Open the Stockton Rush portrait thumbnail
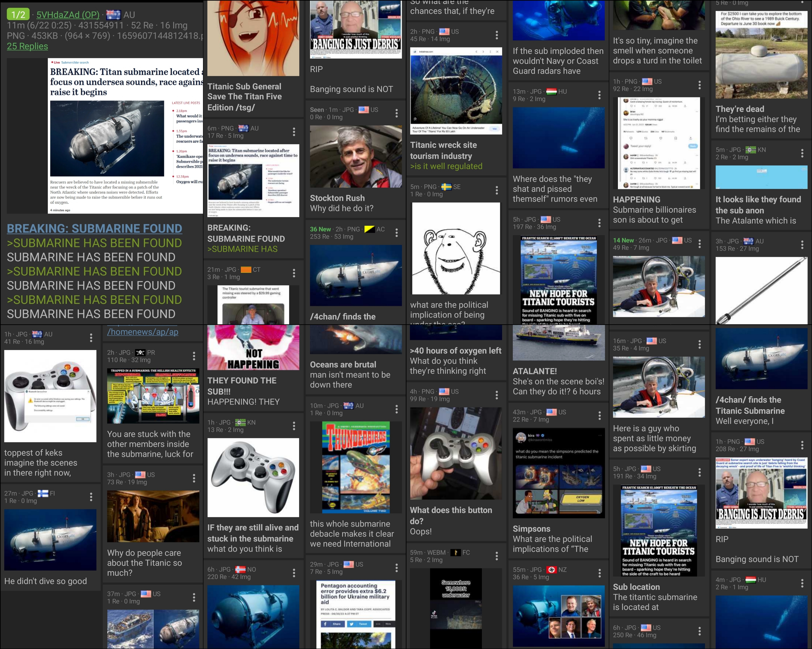Screen dimensions: 812x649 [355, 157]
